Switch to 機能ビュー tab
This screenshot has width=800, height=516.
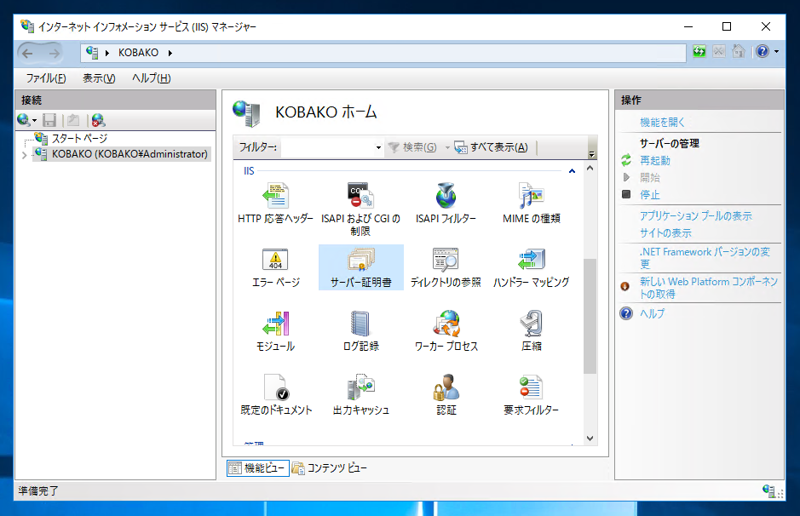258,468
